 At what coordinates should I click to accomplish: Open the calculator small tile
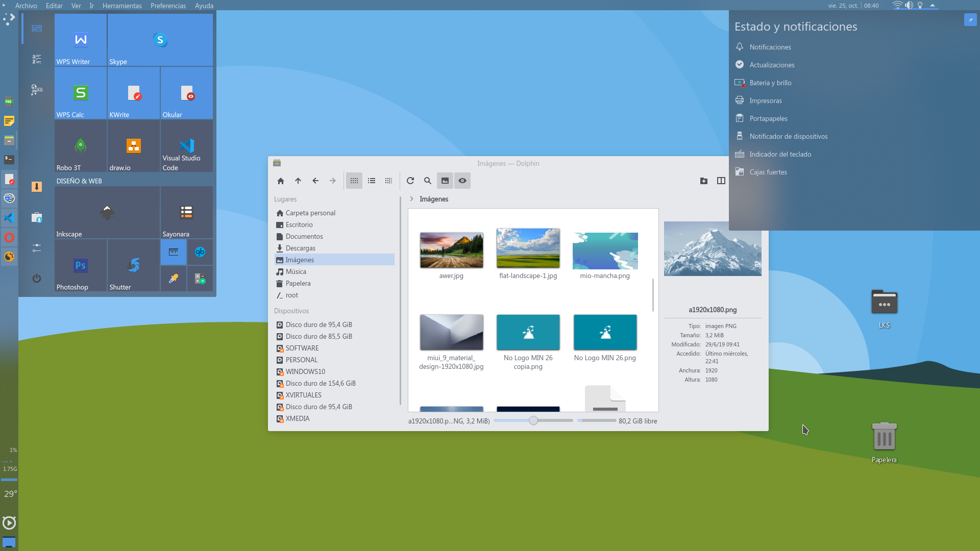click(200, 279)
